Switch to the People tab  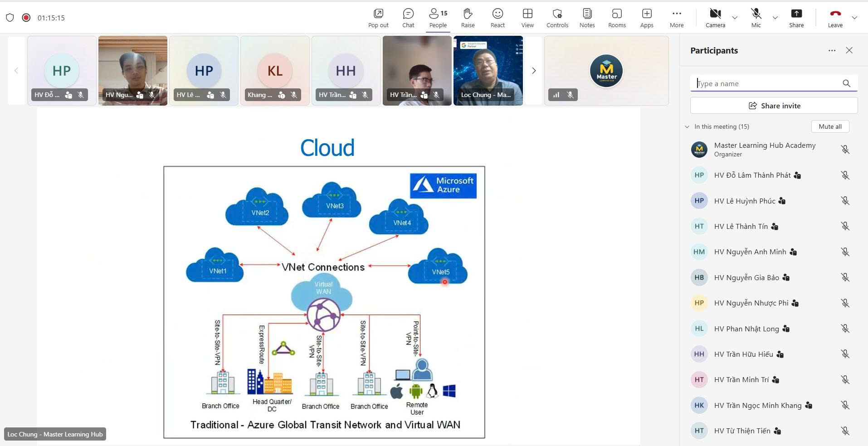click(x=438, y=18)
